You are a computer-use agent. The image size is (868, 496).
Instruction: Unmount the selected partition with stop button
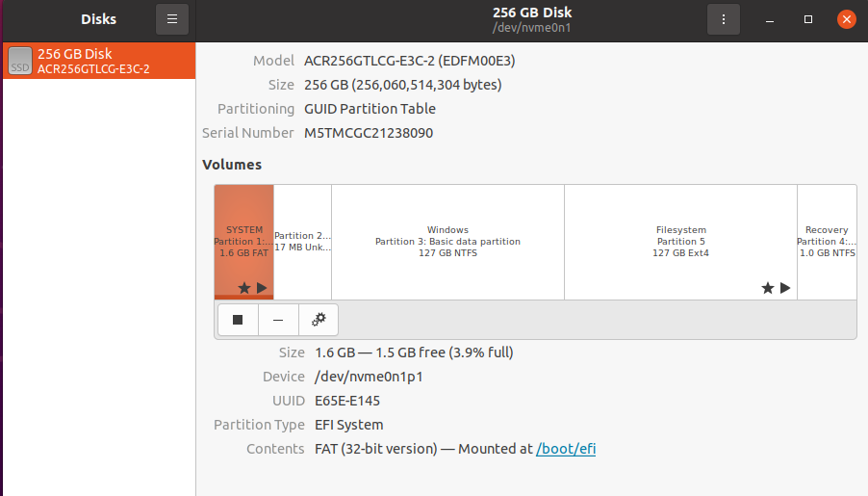pos(238,320)
